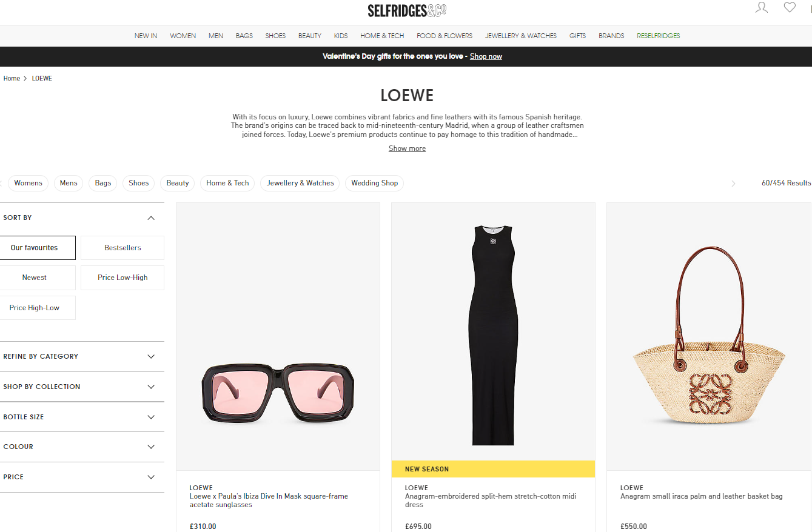
Task: Select the Our favourites sort option
Action: coord(35,248)
